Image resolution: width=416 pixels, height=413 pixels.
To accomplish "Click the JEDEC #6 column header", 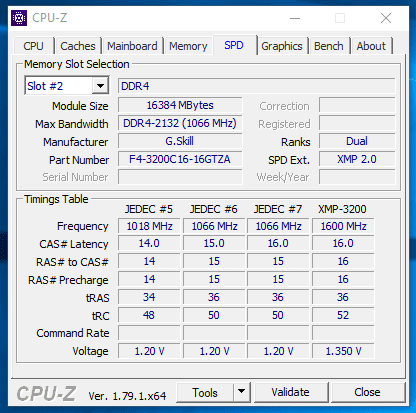I will [x=214, y=209].
